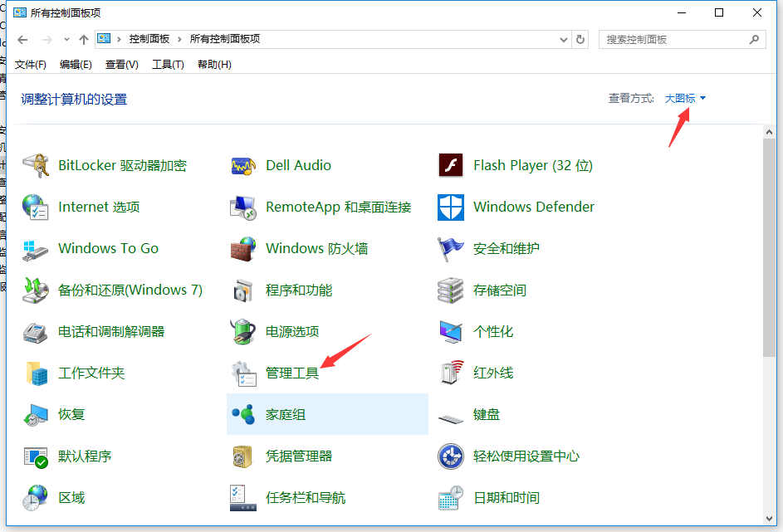783x532 pixels.
Task: Open the 安全和维护 flag icon
Action: 451,248
